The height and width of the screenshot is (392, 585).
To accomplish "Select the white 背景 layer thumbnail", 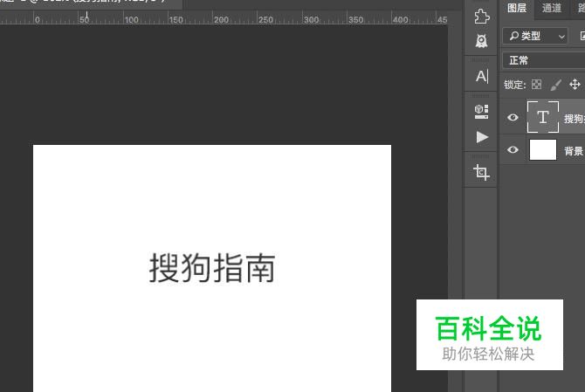I will (x=543, y=150).
